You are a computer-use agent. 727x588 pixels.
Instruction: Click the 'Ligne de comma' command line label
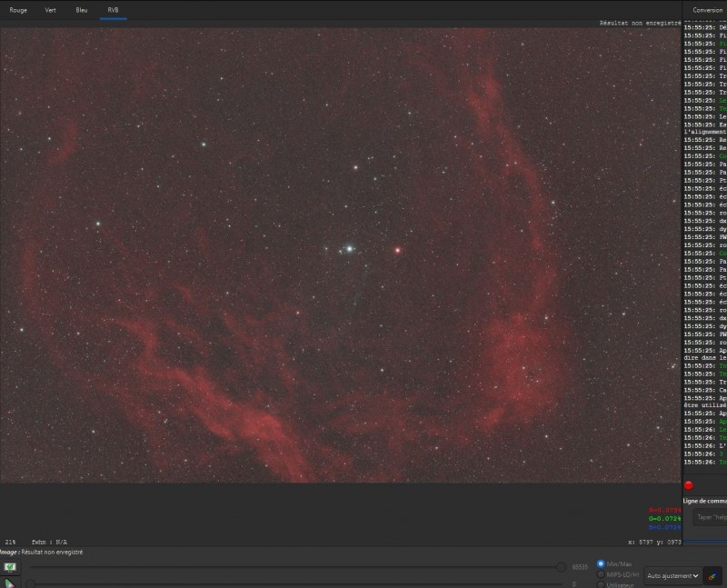click(705, 501)
